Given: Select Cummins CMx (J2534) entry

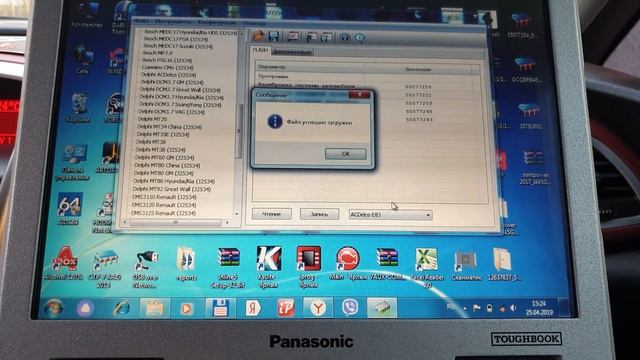Looking at the screenshot, I should point(168,67).
